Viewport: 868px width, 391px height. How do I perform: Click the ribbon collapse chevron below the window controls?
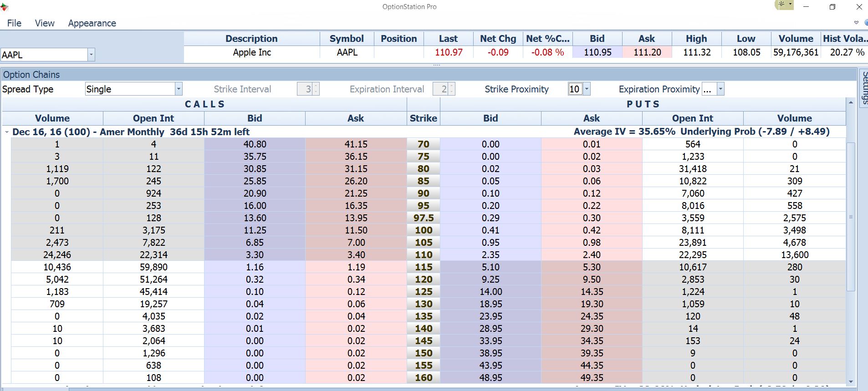(x=856, y=23)
